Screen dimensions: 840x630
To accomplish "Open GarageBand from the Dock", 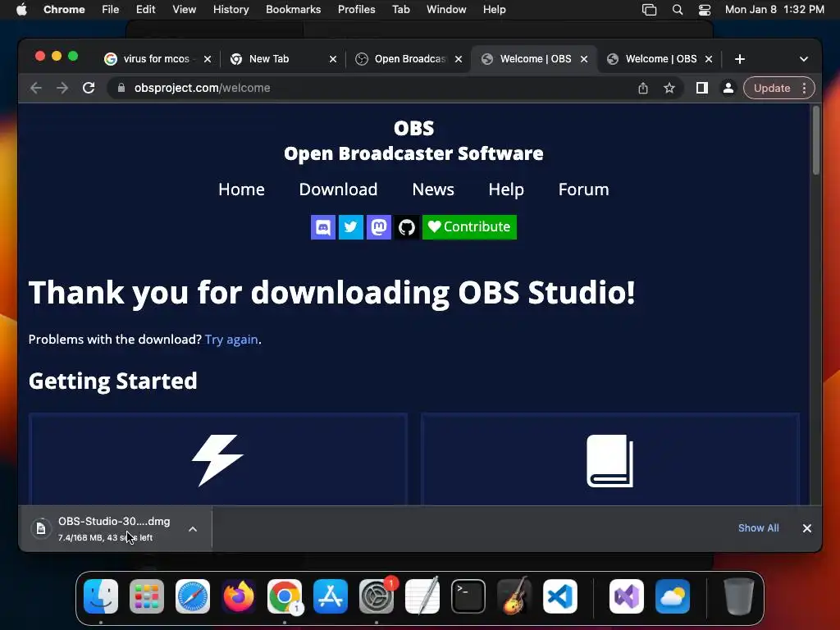I will [x=514, y=596].
